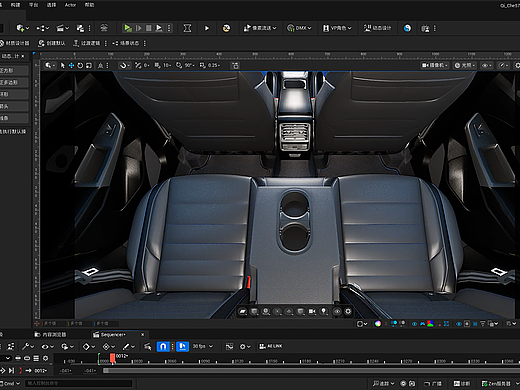Click the orange circular plugin icon

coord(226,28)
